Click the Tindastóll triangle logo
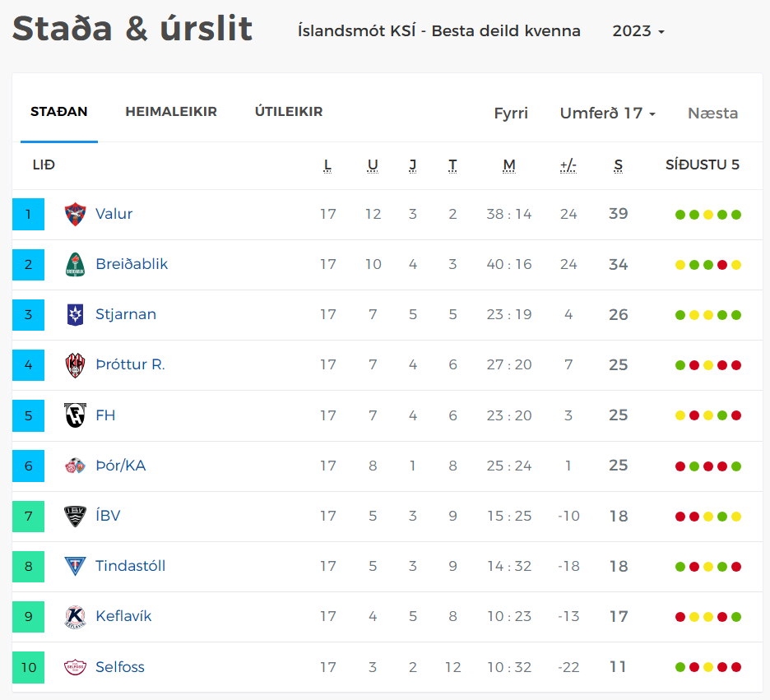770x700 pixels. pyautogui.click(x=75, y=566)
